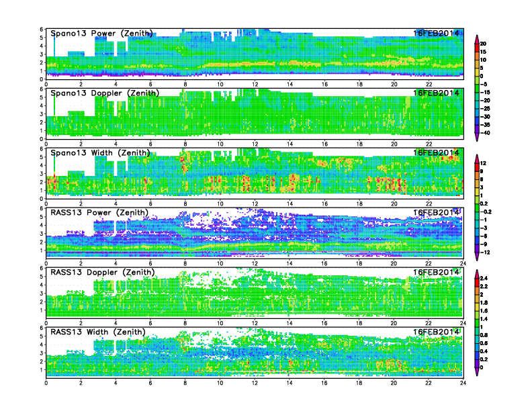Click y-axis tick 3 of Spano13 Width panel
532x411 pixels.
[x=42, y=174]
